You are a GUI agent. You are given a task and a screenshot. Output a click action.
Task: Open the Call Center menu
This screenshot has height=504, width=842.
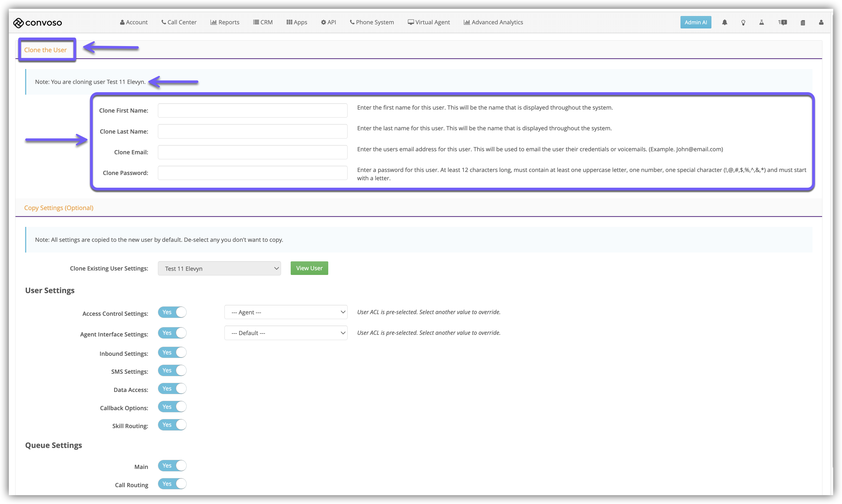179,22
